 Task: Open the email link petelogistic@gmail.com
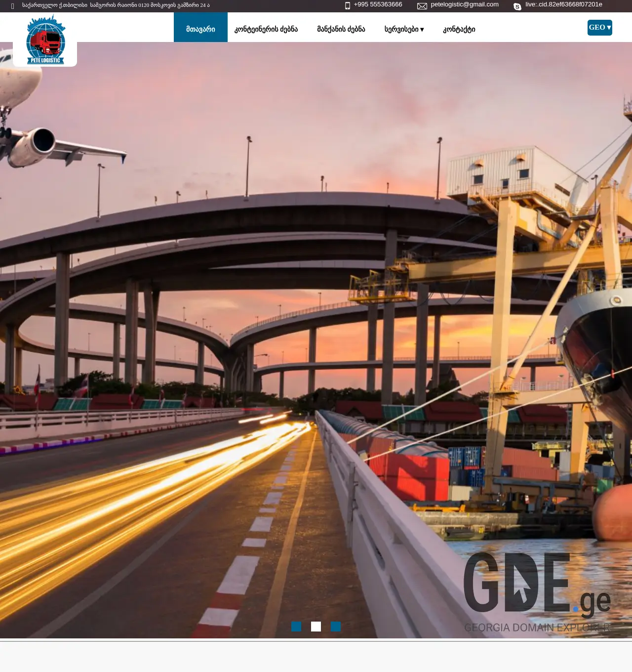[464, 4]
